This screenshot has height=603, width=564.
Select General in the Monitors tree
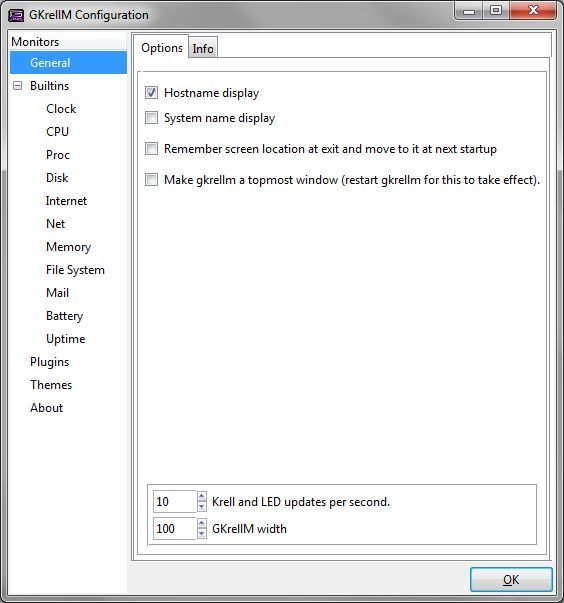point(68,63)
